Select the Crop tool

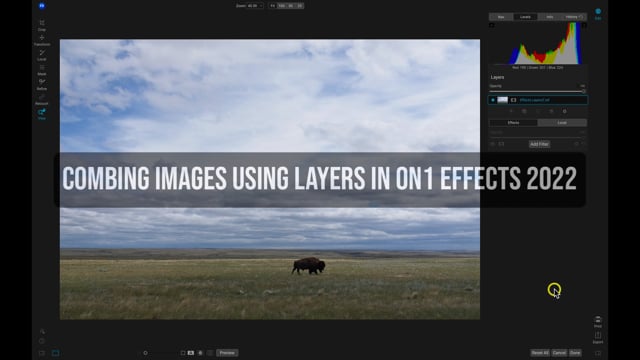42,24
